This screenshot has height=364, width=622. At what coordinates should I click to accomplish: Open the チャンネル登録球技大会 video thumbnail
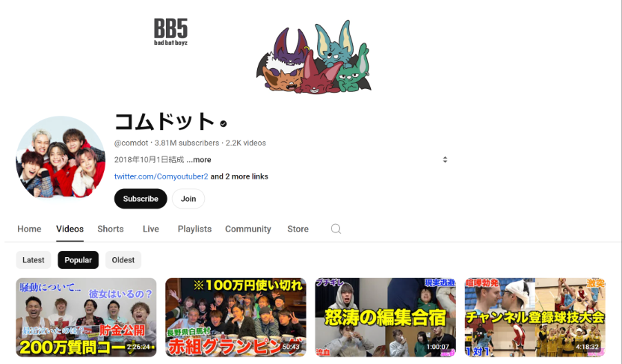pos(535,317)
